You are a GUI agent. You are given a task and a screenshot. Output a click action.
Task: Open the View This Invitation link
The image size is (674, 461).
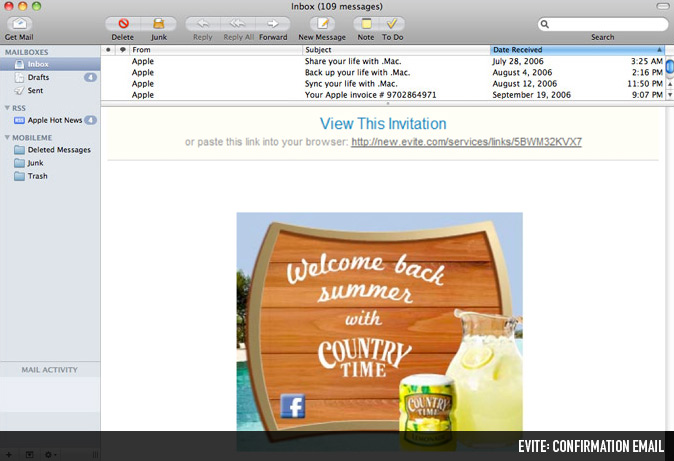383,124
